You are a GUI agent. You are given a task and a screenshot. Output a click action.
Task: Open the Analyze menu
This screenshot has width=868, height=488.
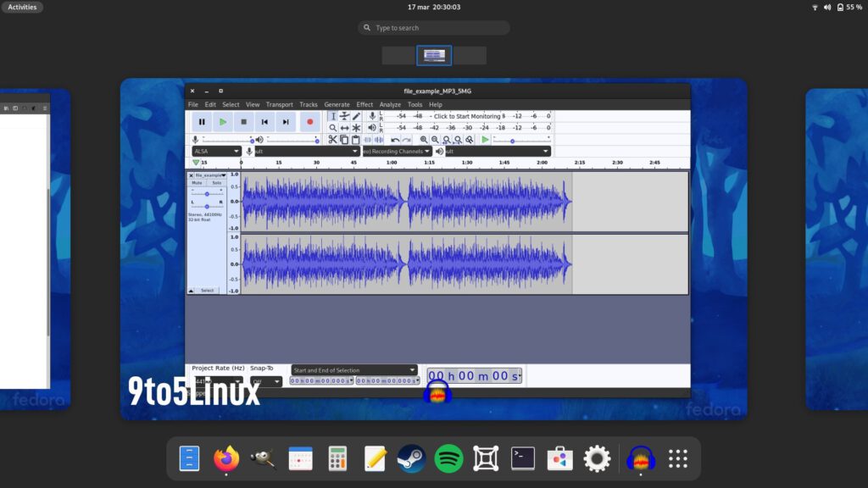pos(390,104)
